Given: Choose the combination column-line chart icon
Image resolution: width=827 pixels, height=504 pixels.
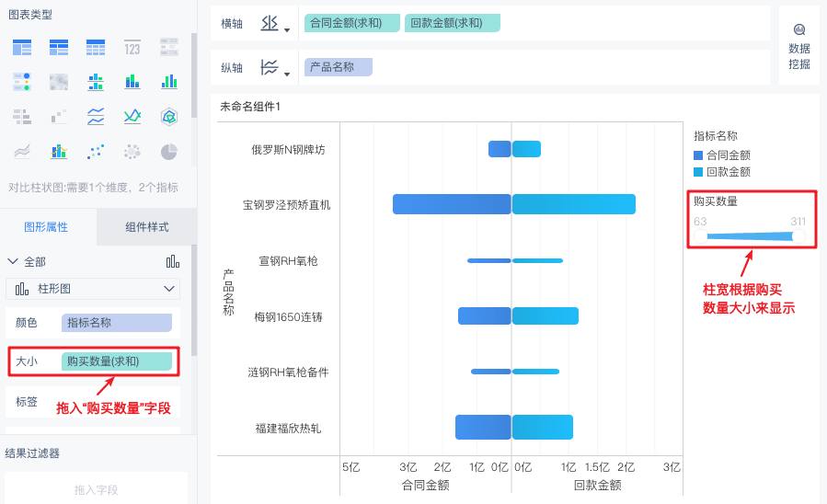Looking at the screenshot, I should tap(59, 152).
